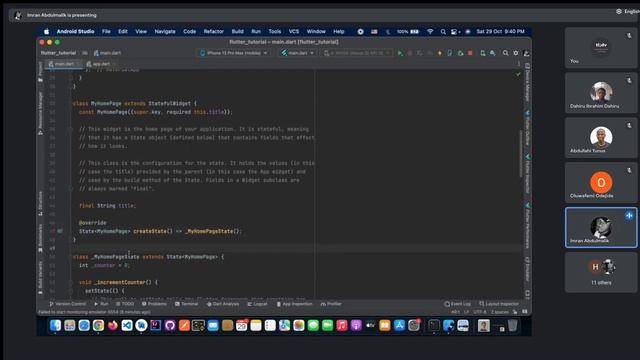
Task: Open the Edit menu
Action: [x=123, y=31]
